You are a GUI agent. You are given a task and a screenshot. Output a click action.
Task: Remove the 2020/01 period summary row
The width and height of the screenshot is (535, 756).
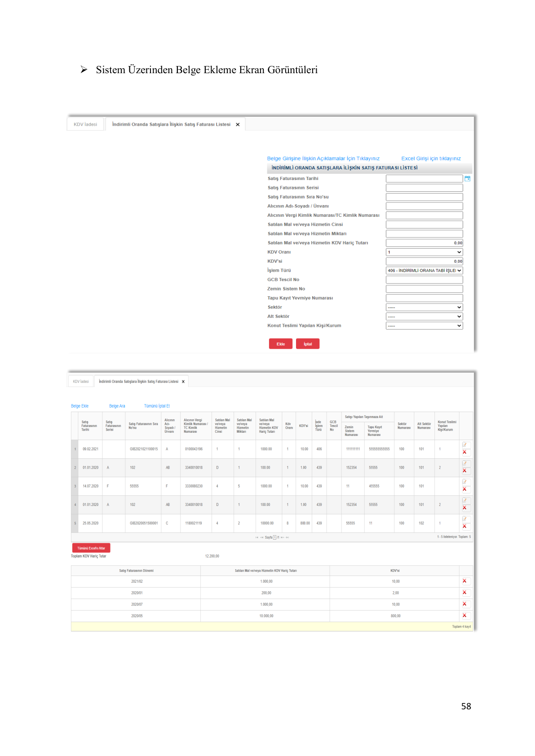464,593
